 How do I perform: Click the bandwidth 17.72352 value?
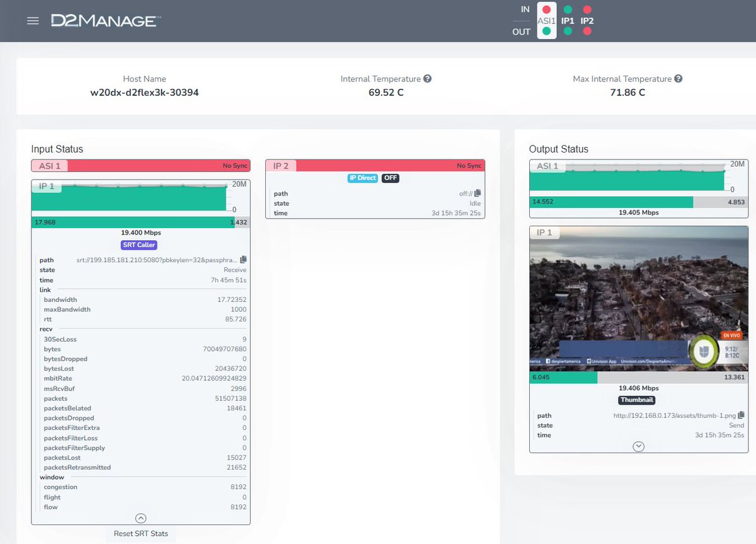click(x=232, y=299)
